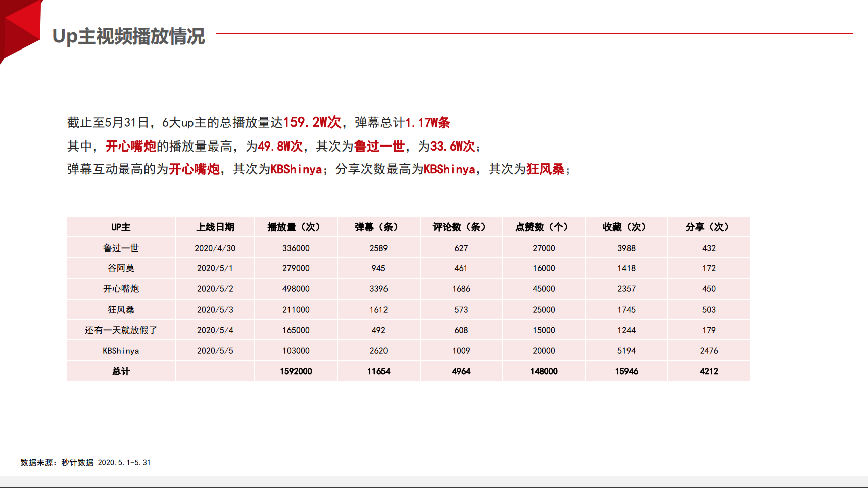868x488 pixels.
Task: Select the red text '159.2W次'
Action: (312, 122)
